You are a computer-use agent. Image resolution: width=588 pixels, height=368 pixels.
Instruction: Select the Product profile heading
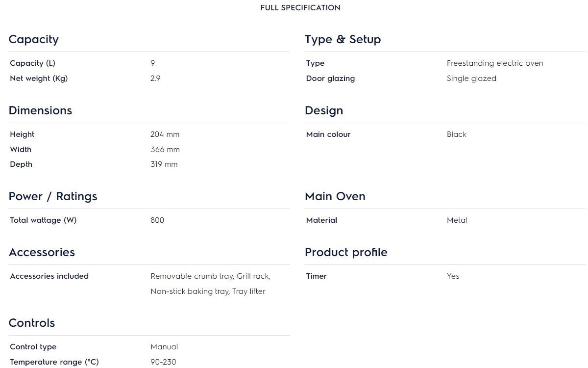(x=346, y=253)
